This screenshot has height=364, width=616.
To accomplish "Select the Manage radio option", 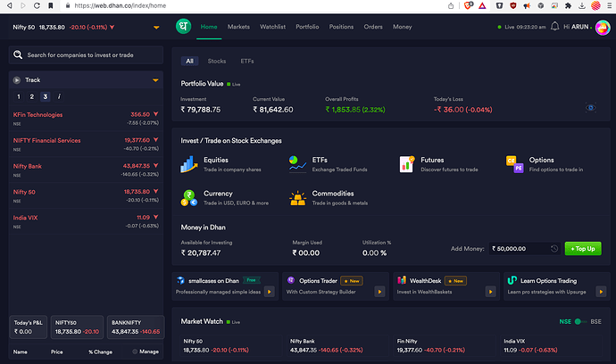I will coord(135,352).
